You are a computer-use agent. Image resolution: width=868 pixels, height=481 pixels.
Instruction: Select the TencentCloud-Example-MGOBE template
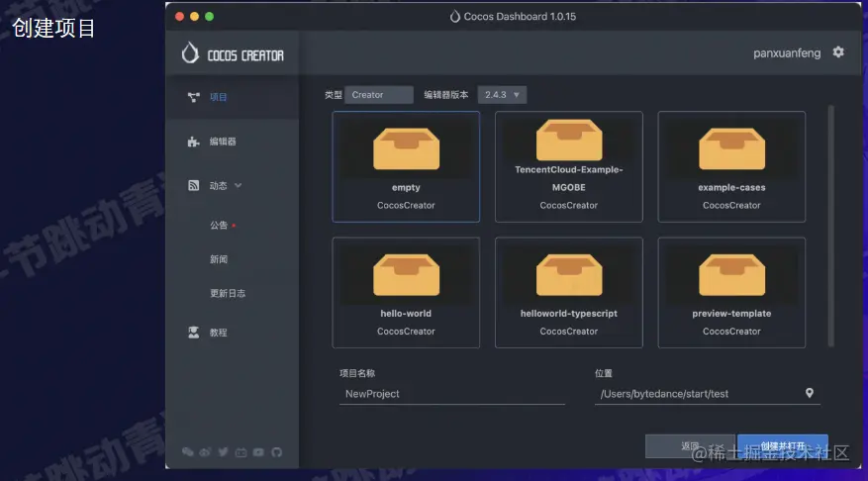click(x=568, y=166)
